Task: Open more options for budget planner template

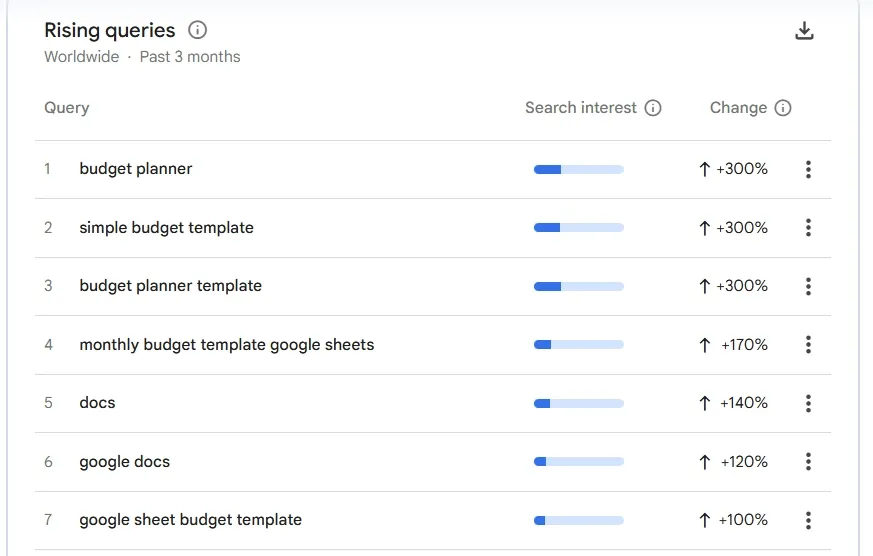Action: click(808, 286)
